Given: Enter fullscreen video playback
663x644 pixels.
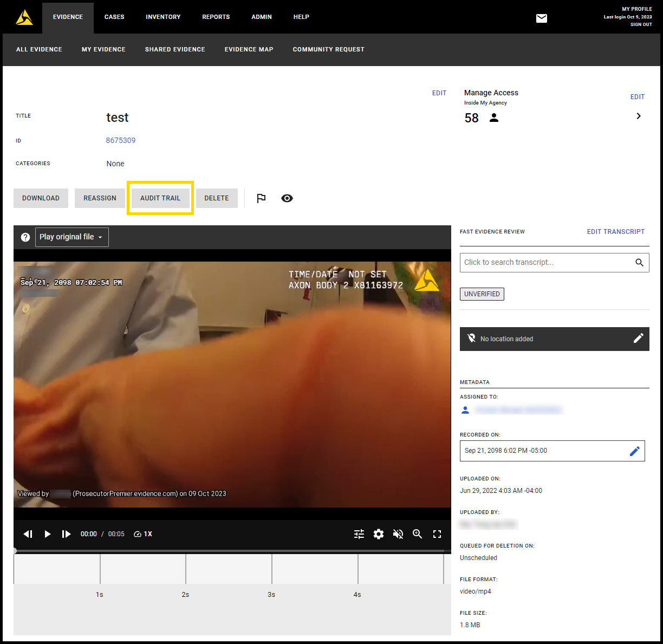Looking at the screenshot, I should pos(437,534).
